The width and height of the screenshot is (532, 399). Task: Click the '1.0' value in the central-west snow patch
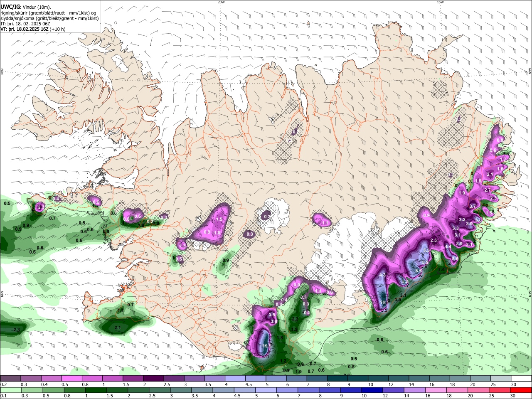(x=217, y=233)
